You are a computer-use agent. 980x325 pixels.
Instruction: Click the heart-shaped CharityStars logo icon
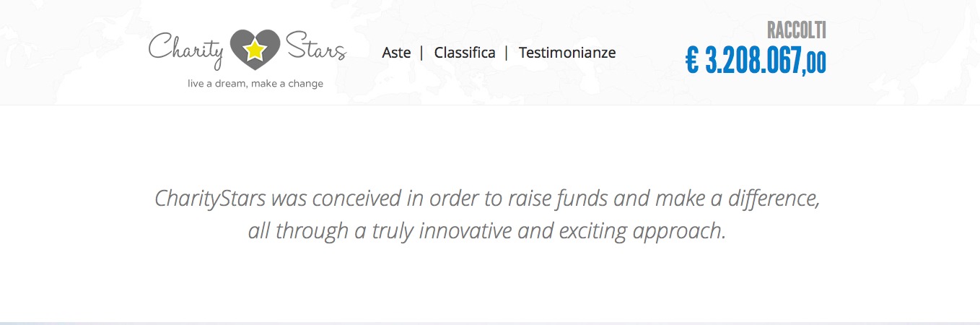coord(255,48)
